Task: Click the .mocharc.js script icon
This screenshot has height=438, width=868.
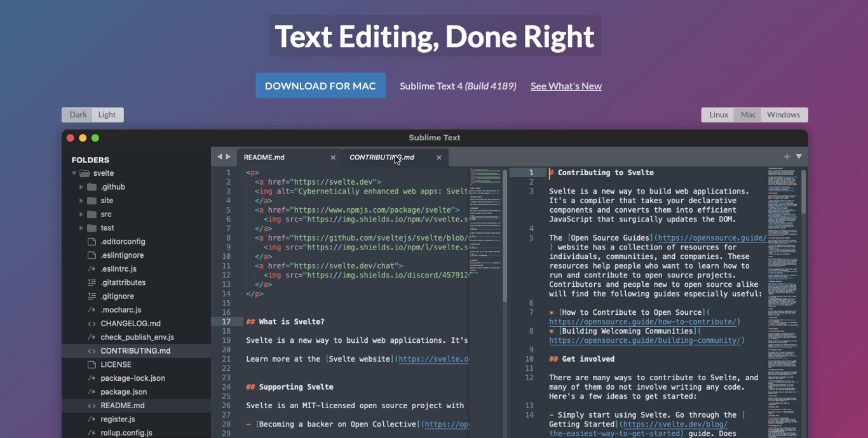Action: (x=92, y=310)
